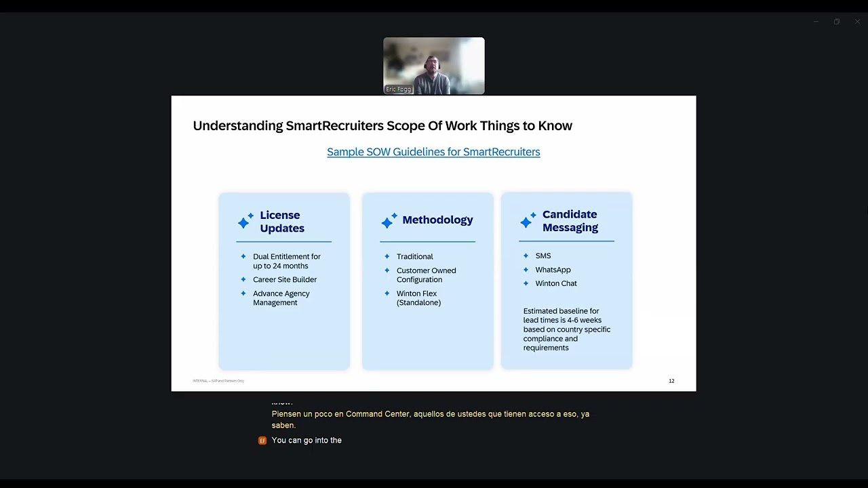
Task: Click the EF speaker badge in captions
Action: tap(262, 441)
